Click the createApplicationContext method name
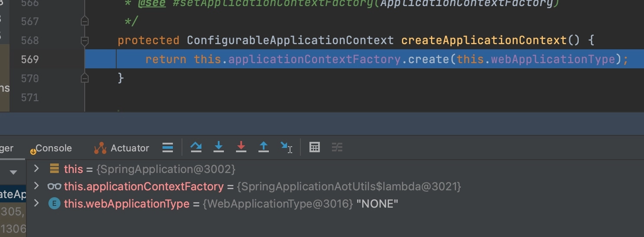This screenshot has height=237, width=644. (484, 41)
